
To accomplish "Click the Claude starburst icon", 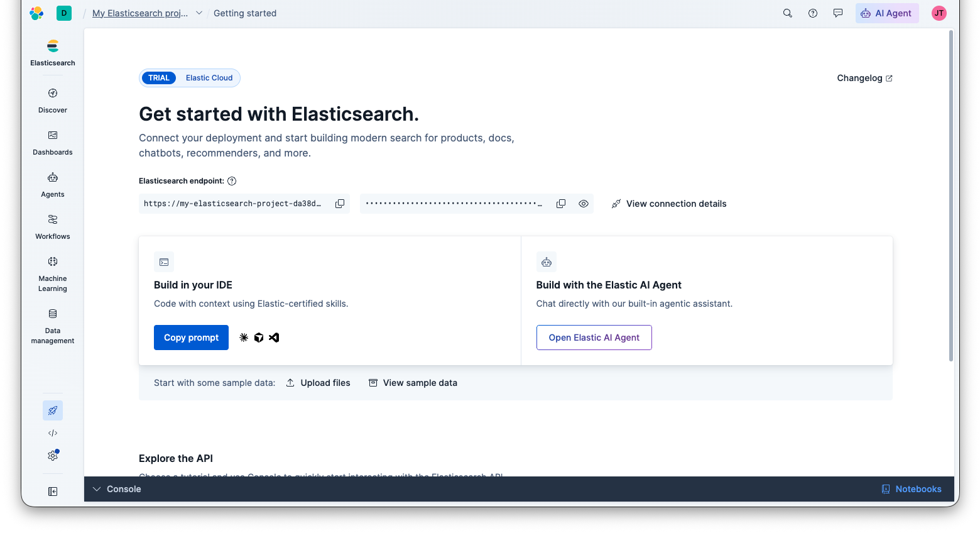I will click(244, 338).
